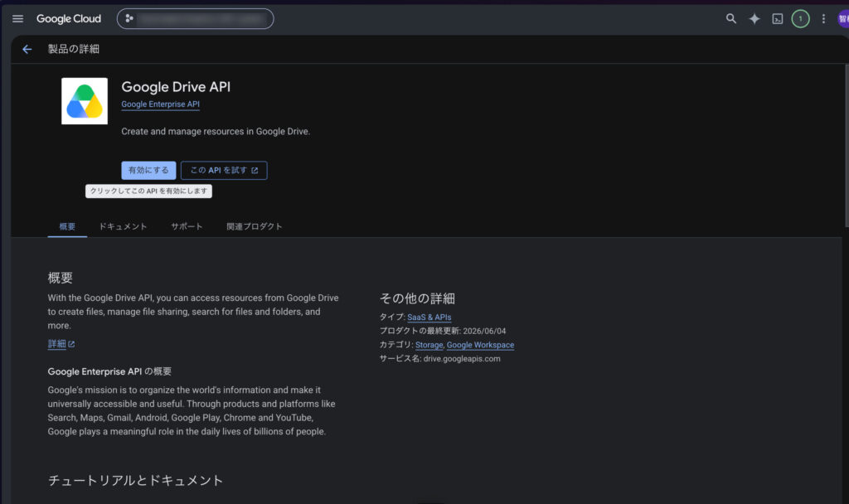Open the 詳細 external link
The width and height of the screenshot is (849, 504).
tap(61, 344)
